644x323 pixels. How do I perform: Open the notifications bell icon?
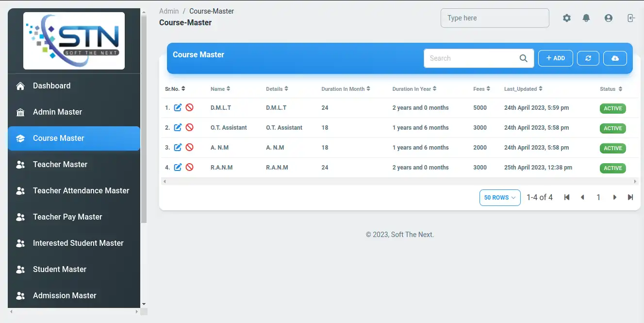(586, 18)
